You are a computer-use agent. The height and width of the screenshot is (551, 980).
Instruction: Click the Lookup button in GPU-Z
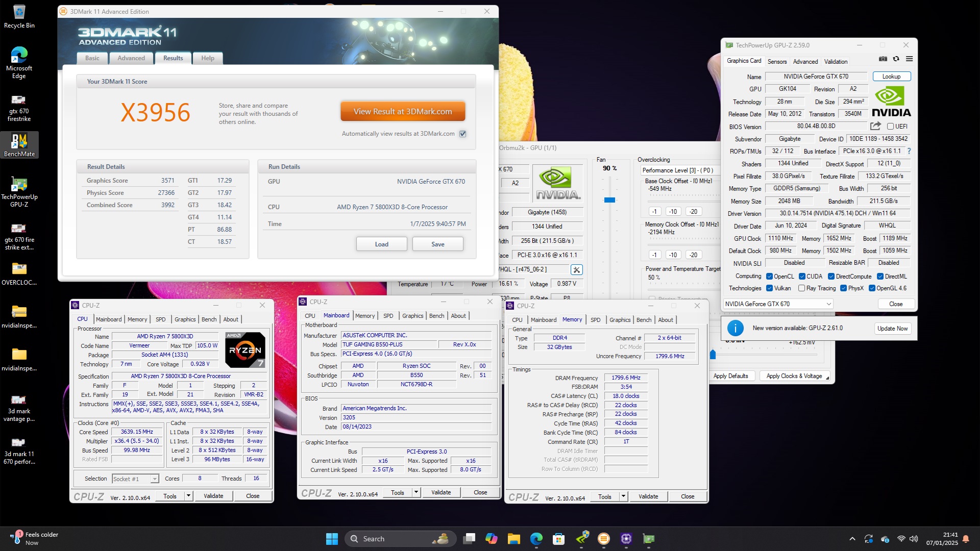pyautogui.click(x=891, y=77)
